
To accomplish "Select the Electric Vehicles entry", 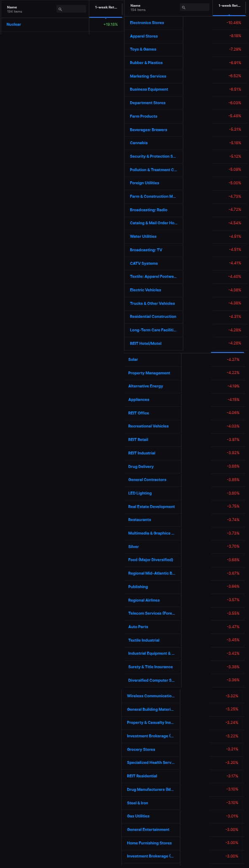I will (145, 290).
